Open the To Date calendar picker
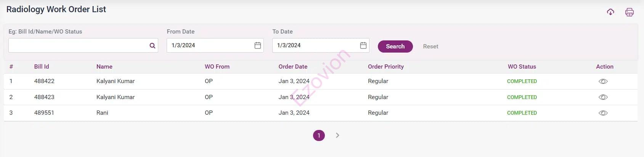This screenshot has width=644, height=157. click(x=363, y=45)
